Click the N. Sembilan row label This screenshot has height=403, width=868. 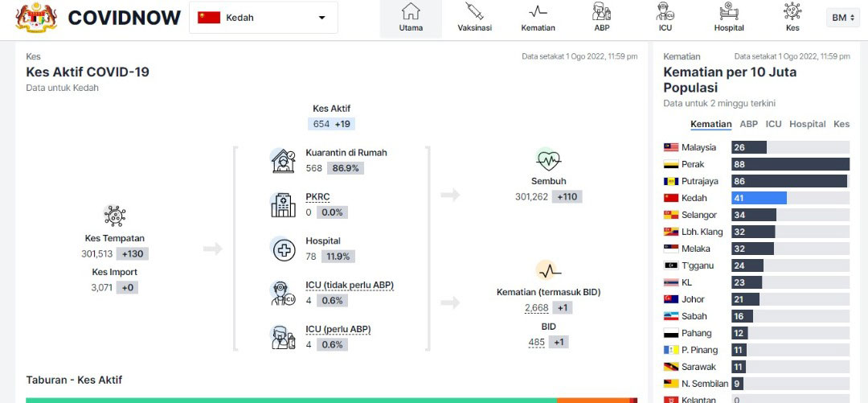pyautogui.click(x=705, y=384)
